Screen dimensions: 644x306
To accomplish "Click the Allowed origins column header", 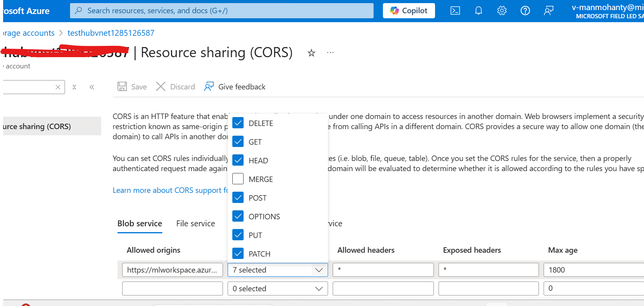I will (153, 250).
